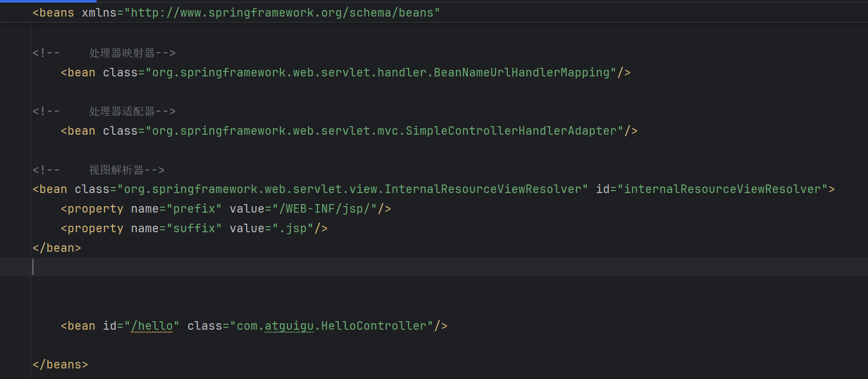Click the underlined atguigu package name
The image size is (868, 379).
289,326
